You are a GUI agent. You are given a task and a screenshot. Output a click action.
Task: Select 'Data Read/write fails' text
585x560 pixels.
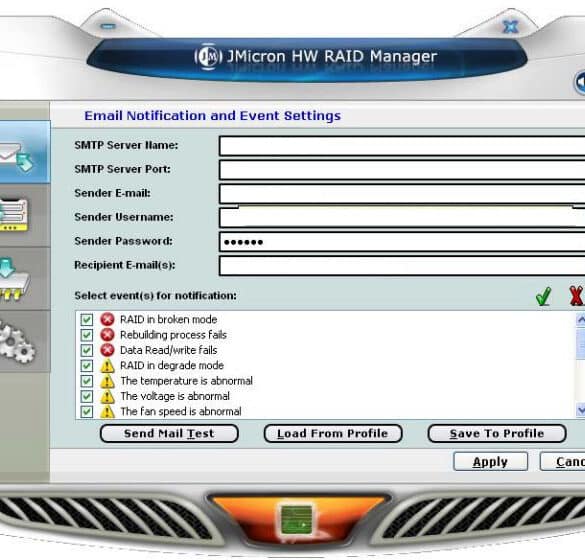tap(168, 350)
